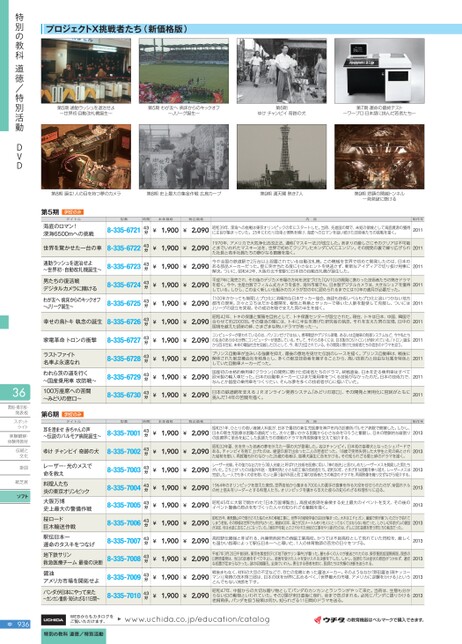Open the man with guide dog photo
The image size is (462, 644).
click(282, 71)
